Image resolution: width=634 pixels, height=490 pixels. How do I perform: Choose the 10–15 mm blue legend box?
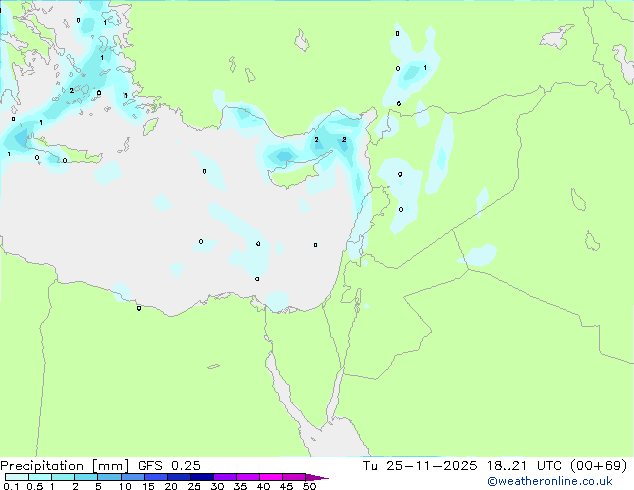[133, 477]
